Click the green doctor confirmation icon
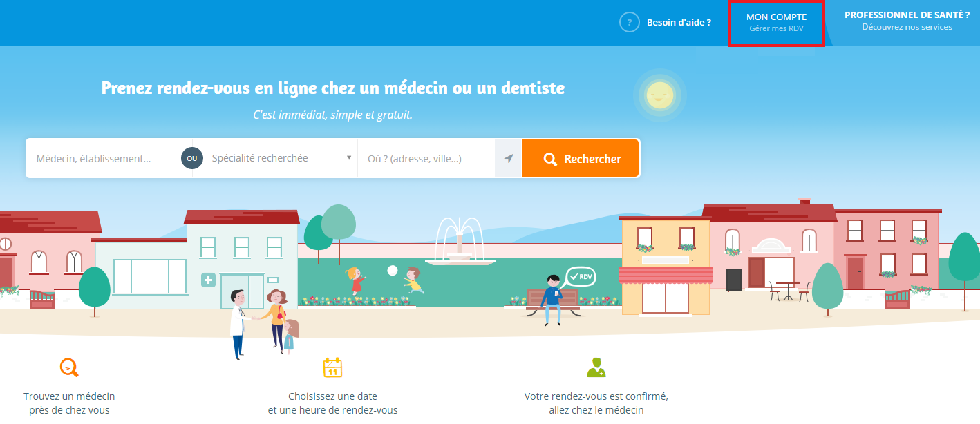 596,367
